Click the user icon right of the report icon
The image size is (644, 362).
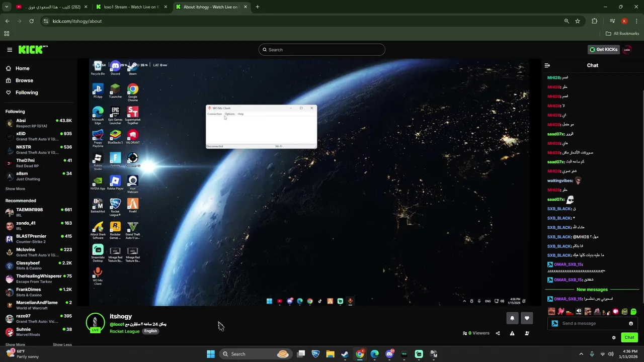pyautogui.click(x=527, y=333)
